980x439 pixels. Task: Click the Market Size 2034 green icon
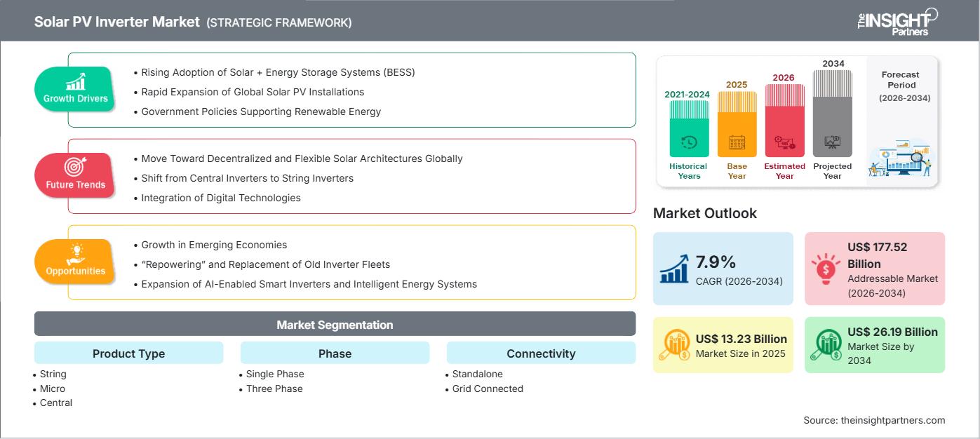(x=826, y=344)
